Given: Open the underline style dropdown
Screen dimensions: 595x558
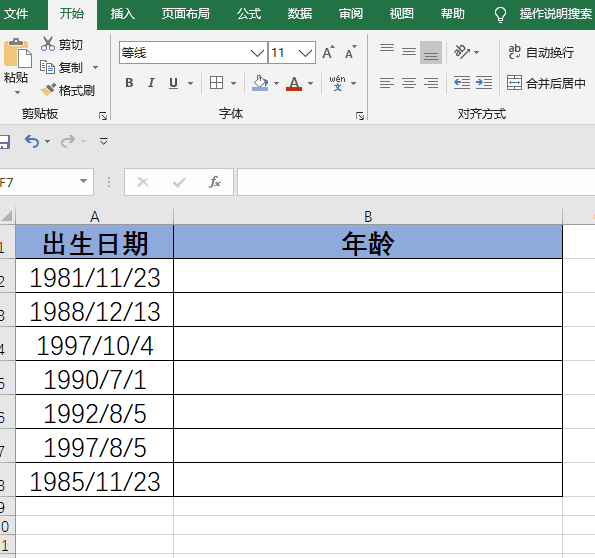Looking at the screenshot, I should click(x=190, y=83).
